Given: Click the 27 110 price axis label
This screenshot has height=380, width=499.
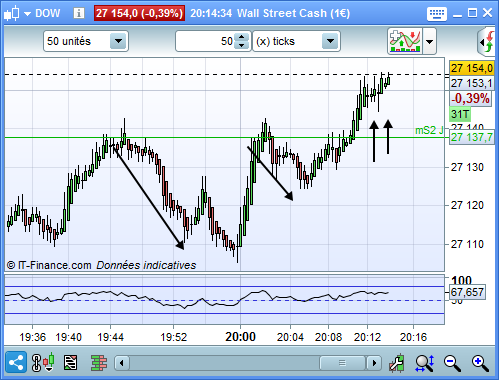Looking at the screenshot, I should click(467, 244).
